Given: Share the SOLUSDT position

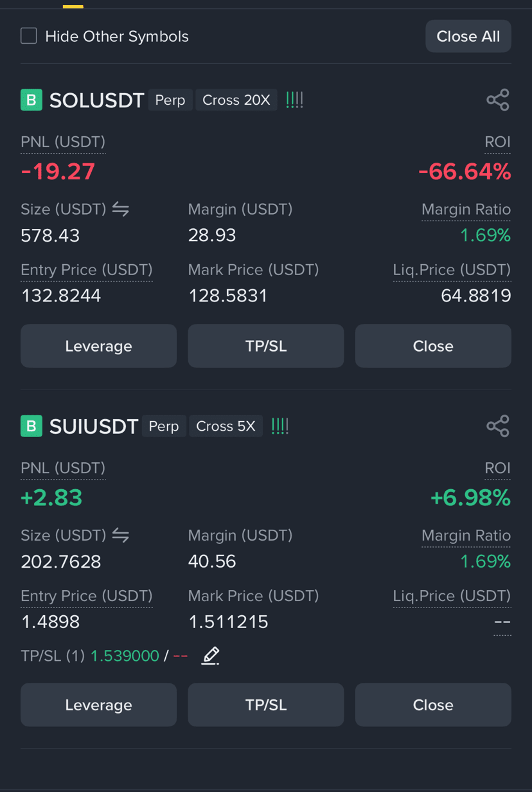Looking at the screenshot, I should coord(498,100).
